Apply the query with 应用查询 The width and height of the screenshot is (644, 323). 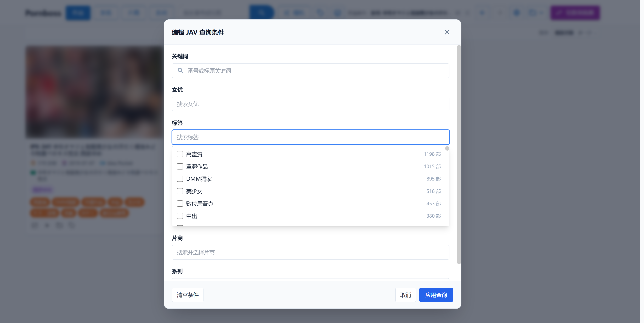(436, 295)
